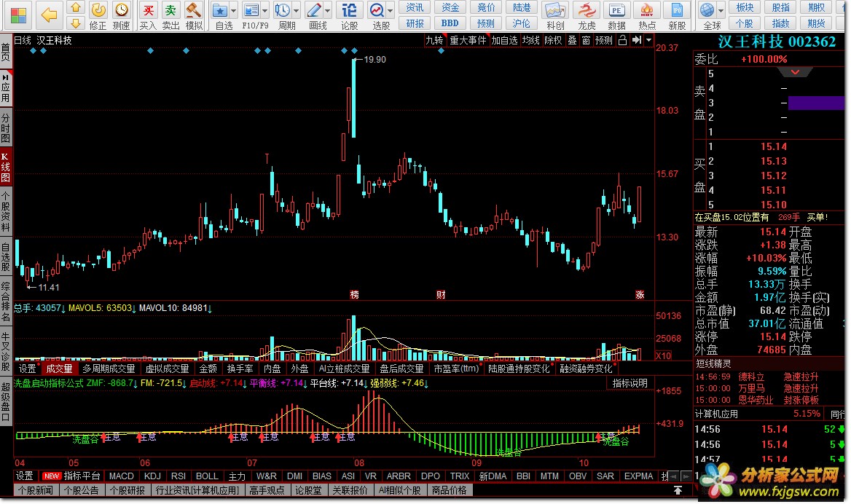Expand the 选股 dropdown arrow
This screenshot has height=504, width=851.
(391, 10)
